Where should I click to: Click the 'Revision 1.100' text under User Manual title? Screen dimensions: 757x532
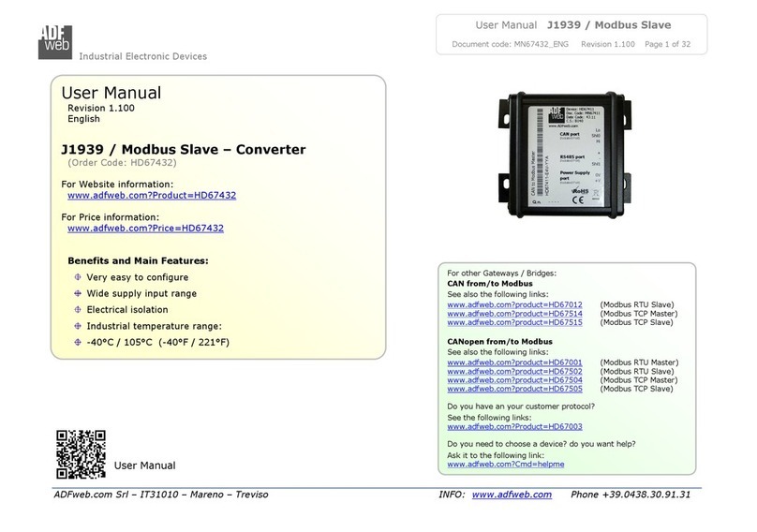click(101, 108)
